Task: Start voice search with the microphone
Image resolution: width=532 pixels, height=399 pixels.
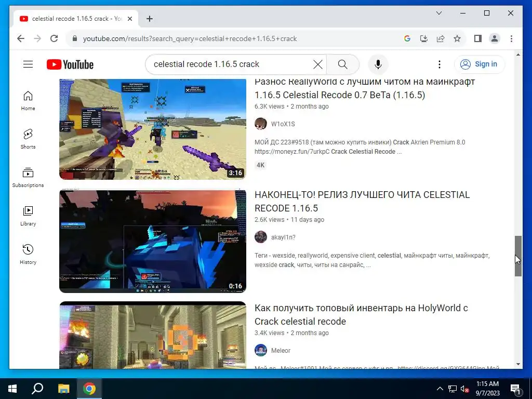Action: point(378,64)
